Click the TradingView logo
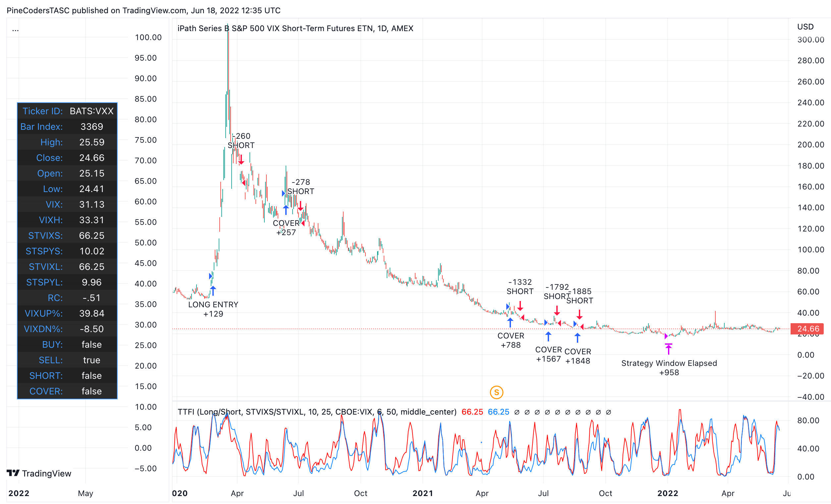Screen dimensions: 831x504 [x=39, y=473]
